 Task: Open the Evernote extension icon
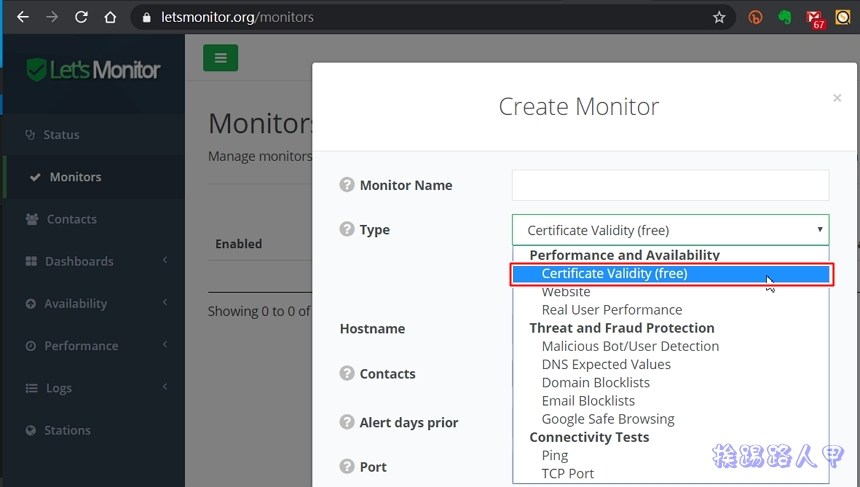[x=786, y=17]
